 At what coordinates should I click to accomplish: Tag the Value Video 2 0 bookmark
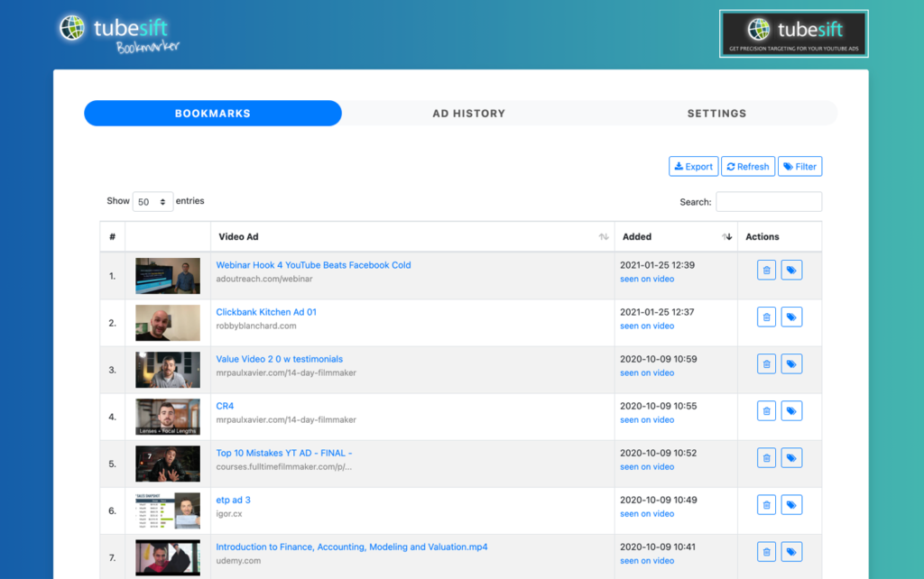click(791, 364)
